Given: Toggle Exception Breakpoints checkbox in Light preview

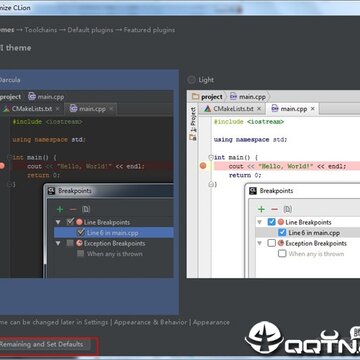Looking at the screenshot, I should pos(272,243).
